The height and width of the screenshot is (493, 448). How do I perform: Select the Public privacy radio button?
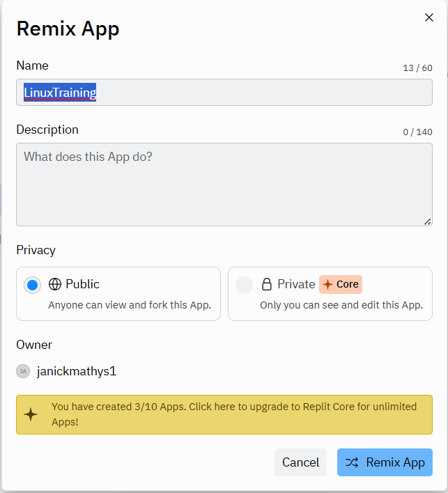tap(32, 285)
